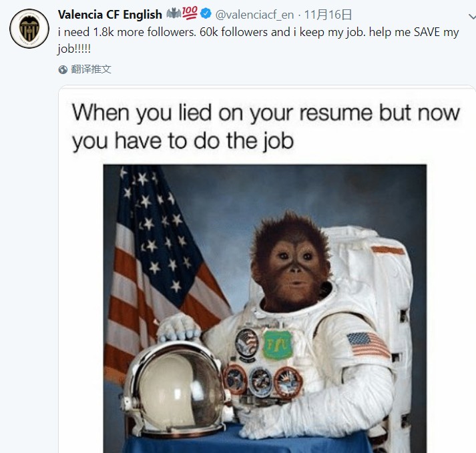Screen dimensions: 476x453
Task: Click the red 100 emoji
Action: click(190, 13)
